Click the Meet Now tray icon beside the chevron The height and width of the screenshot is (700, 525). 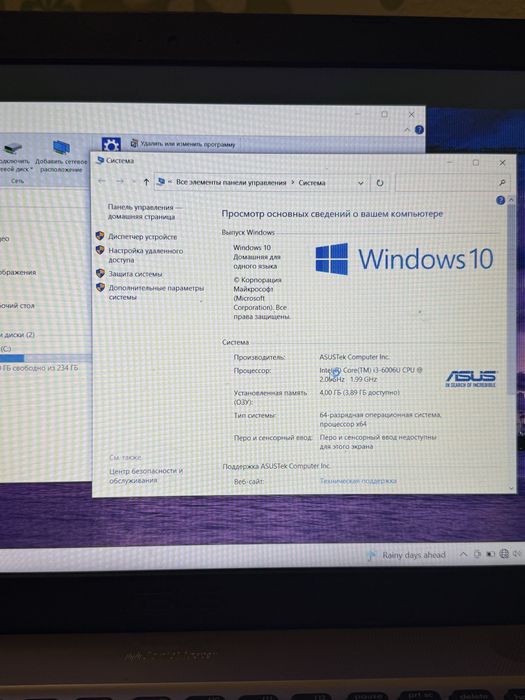(477, 554)
